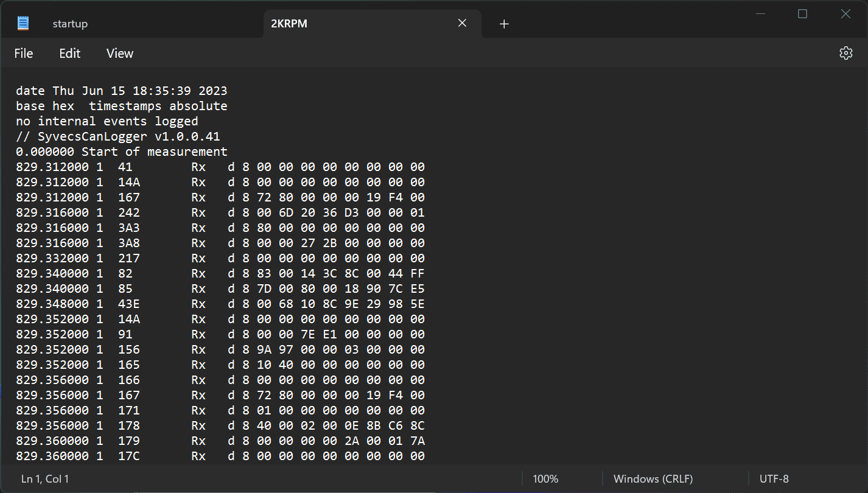This screenshot has height=493, width=868.
Task: Place cursor in the date Thu Jun 15 line
Action: 122,91
